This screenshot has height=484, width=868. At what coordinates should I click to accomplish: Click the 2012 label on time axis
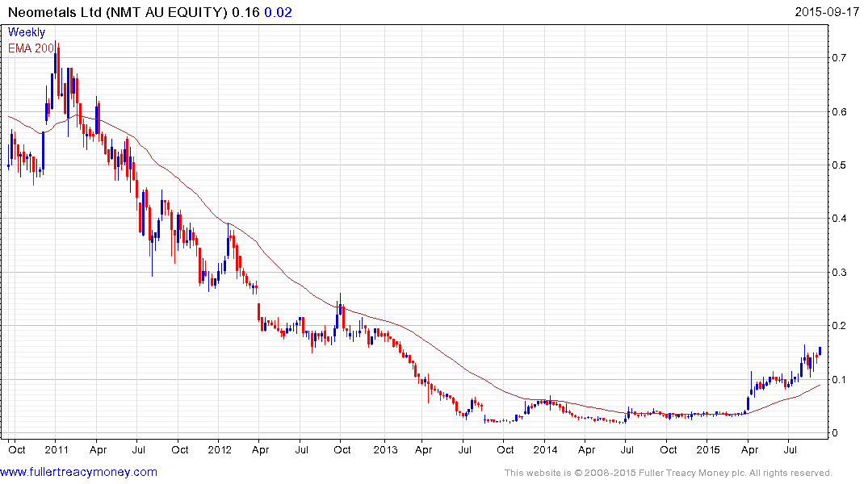tap(219, 449)
